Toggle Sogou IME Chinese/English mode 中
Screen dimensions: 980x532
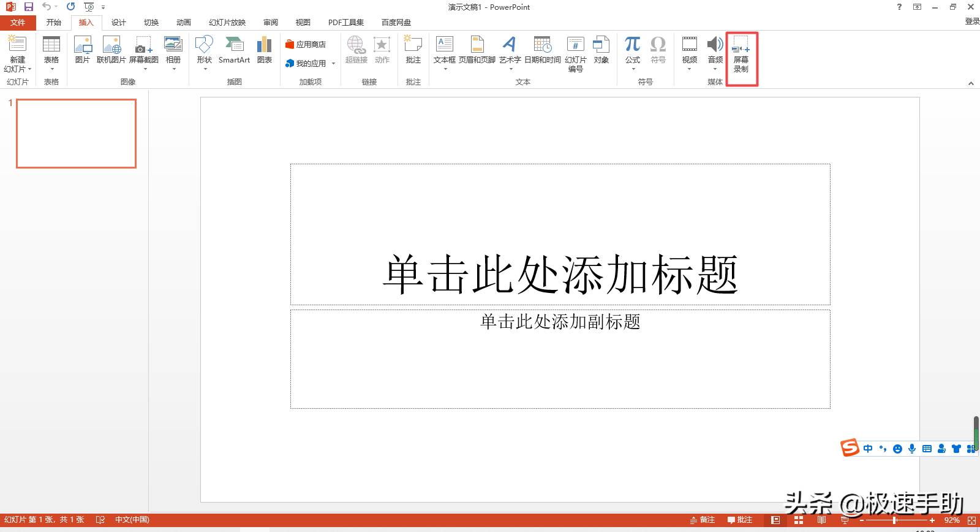coord(868,449)
